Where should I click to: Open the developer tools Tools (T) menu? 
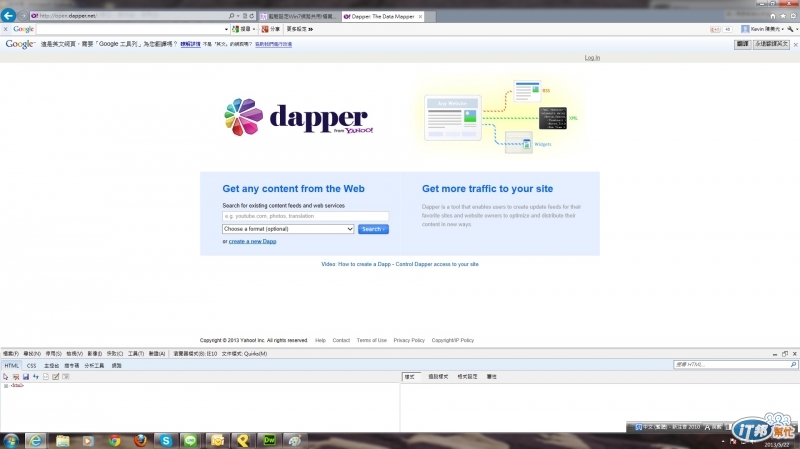pos(136,354)
